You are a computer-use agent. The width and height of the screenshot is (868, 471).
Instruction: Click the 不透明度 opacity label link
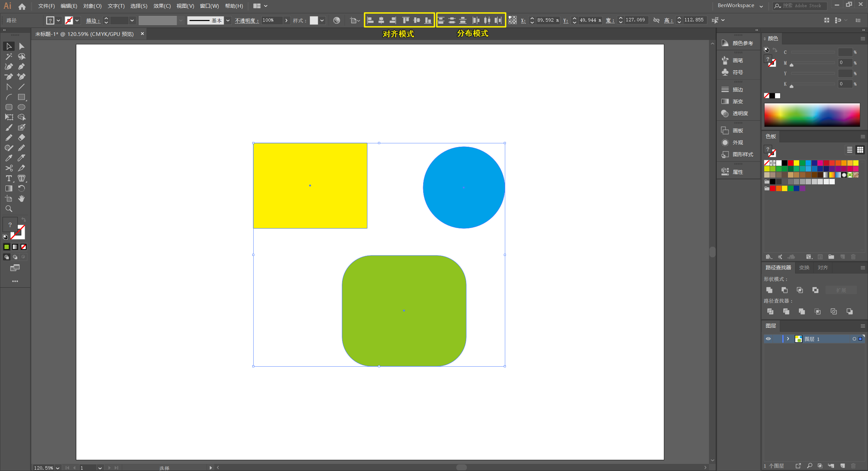pyautogui.click(x=246, y=20)
